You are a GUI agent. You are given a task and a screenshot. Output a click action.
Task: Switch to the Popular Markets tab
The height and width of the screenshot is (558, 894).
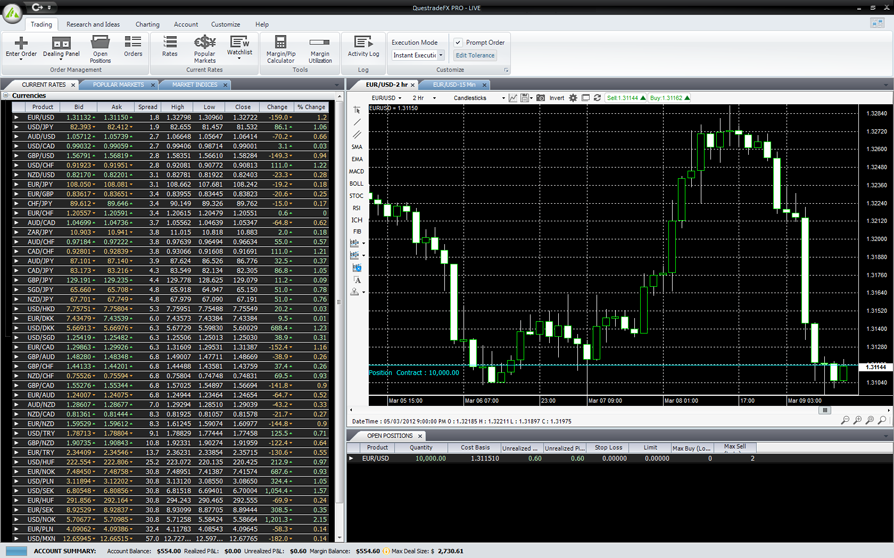pyautogui.click(x=118, y=84)
